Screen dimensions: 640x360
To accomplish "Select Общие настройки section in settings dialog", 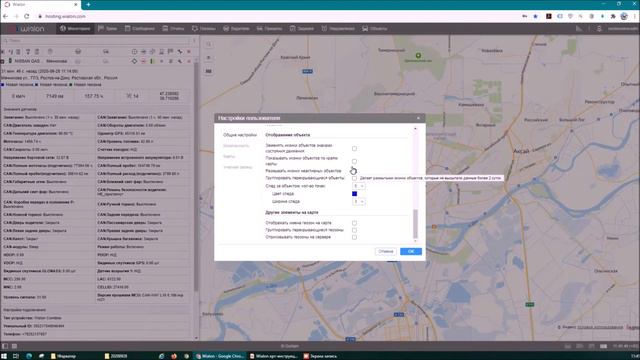I will pos(240,135).
